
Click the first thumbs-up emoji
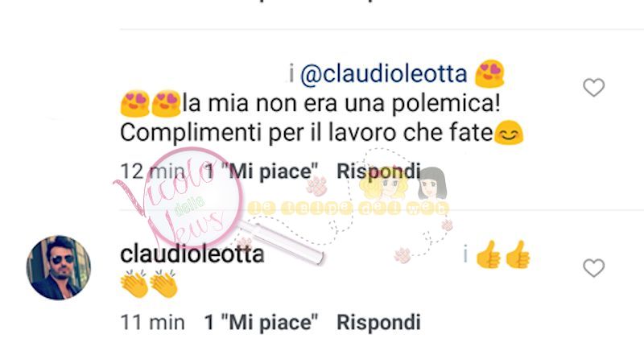(489, 254)
